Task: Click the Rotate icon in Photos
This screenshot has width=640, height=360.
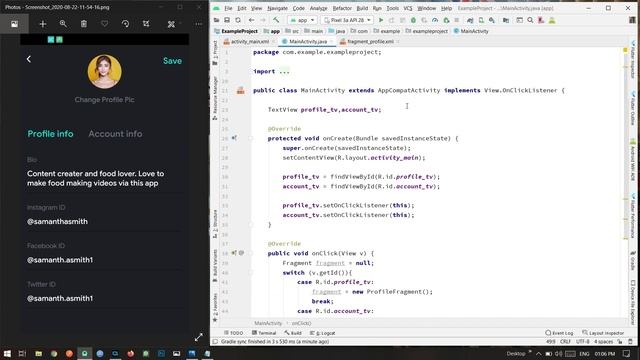Action: [125, 24]
